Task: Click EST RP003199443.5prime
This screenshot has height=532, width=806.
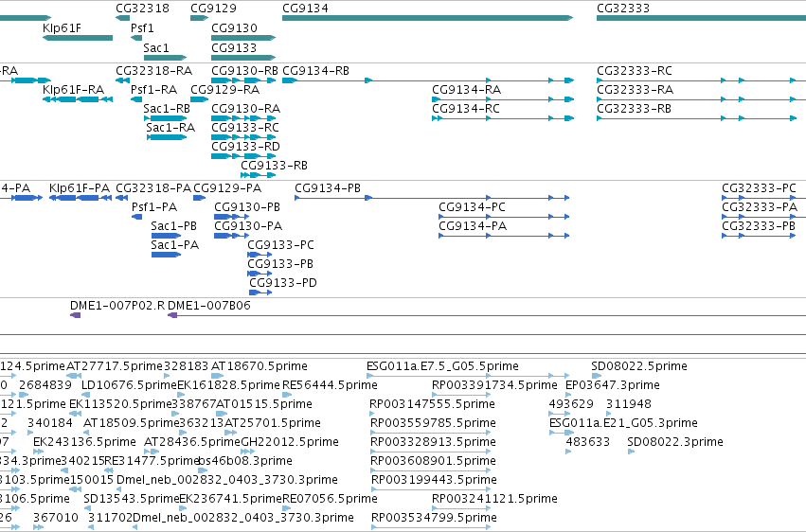Action: [430, 490]
